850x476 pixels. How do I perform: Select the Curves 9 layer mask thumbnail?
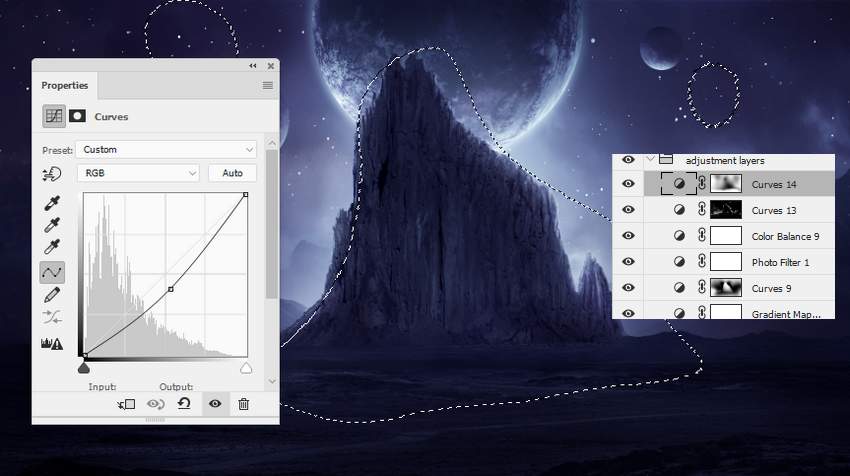(726, 288)
